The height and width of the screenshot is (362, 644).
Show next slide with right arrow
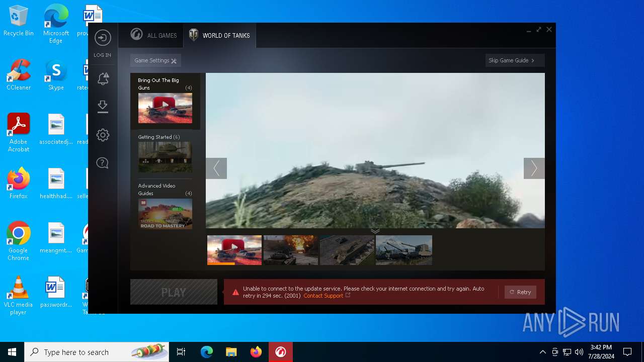[534, 168]
